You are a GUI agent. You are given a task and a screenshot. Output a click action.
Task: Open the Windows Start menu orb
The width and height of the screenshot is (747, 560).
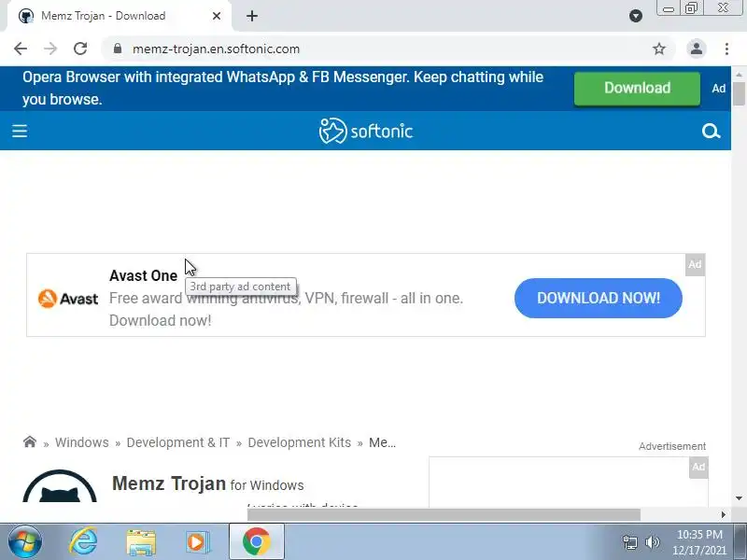(x=24, y=541)
